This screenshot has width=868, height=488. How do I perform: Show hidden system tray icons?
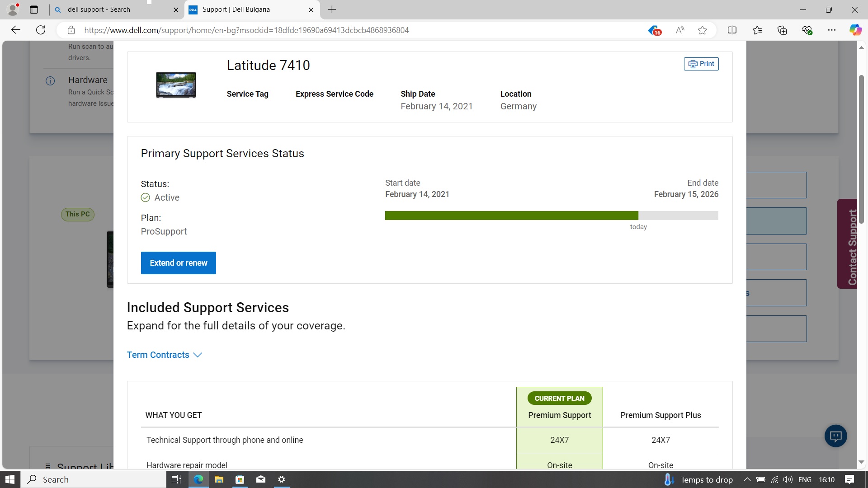[x=747, y=479]
